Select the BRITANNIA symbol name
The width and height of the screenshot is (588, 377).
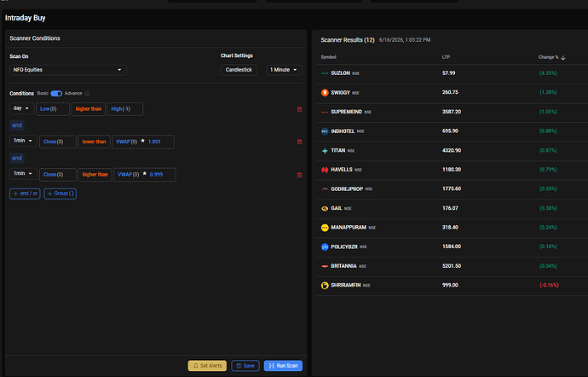click(343, 266)
